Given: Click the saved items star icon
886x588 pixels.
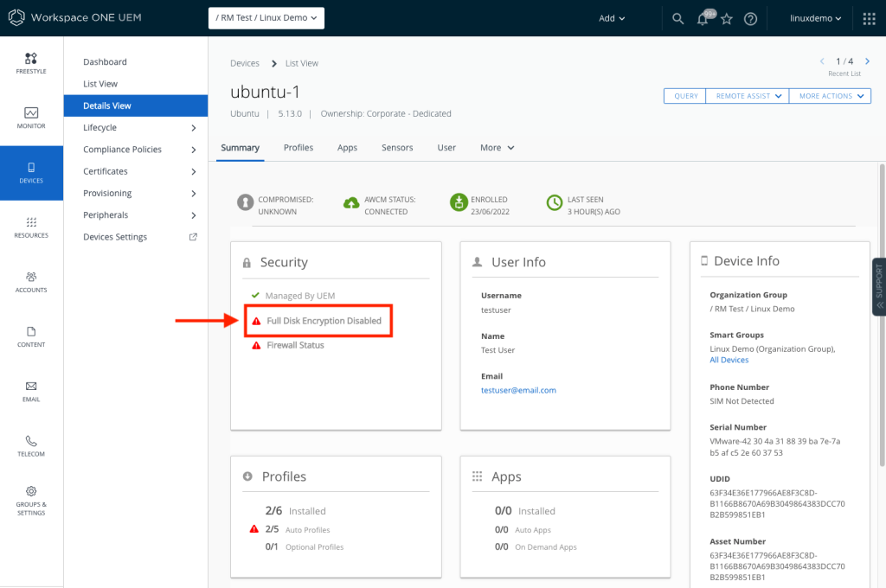Looking at the screenshot, I should (x=727, y=19).
